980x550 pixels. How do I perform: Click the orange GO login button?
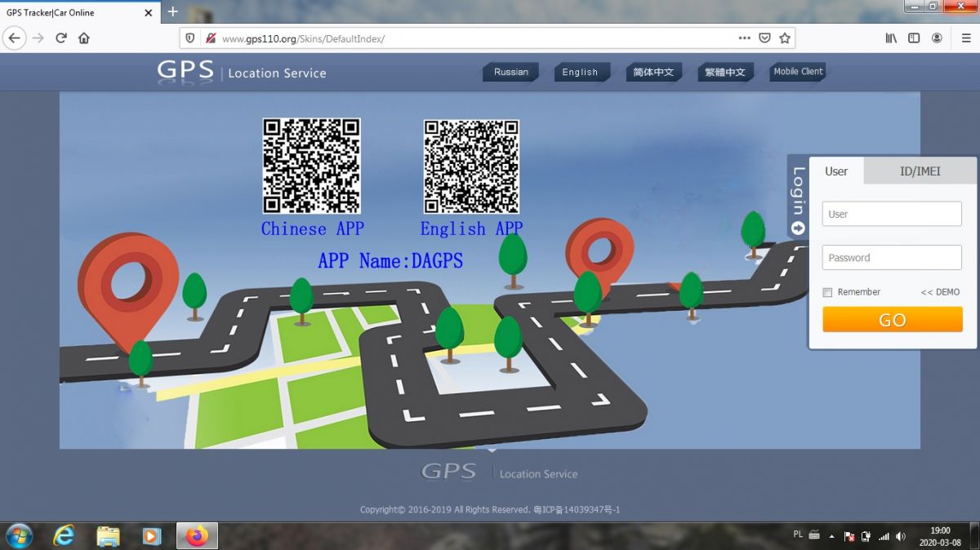tap(892, 320)
